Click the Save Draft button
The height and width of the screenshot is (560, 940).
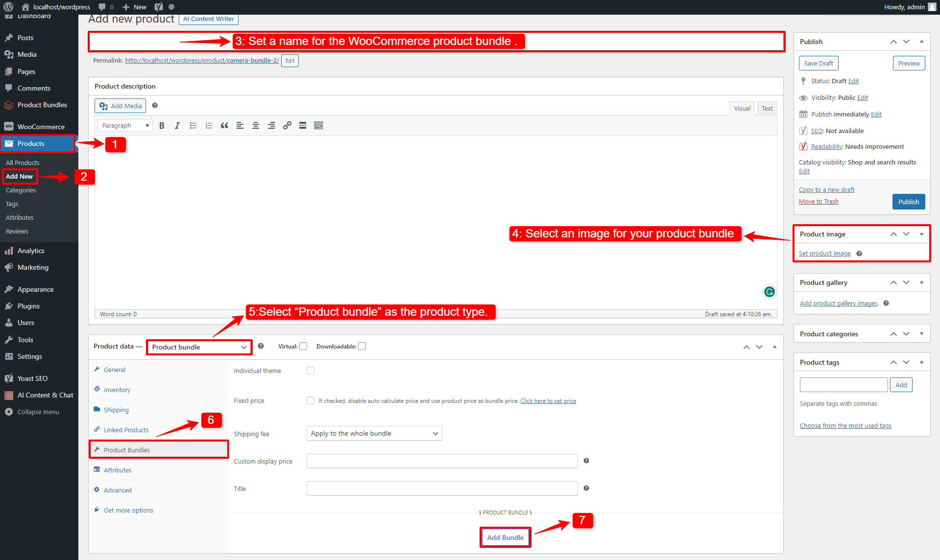[x=819, y=63]
